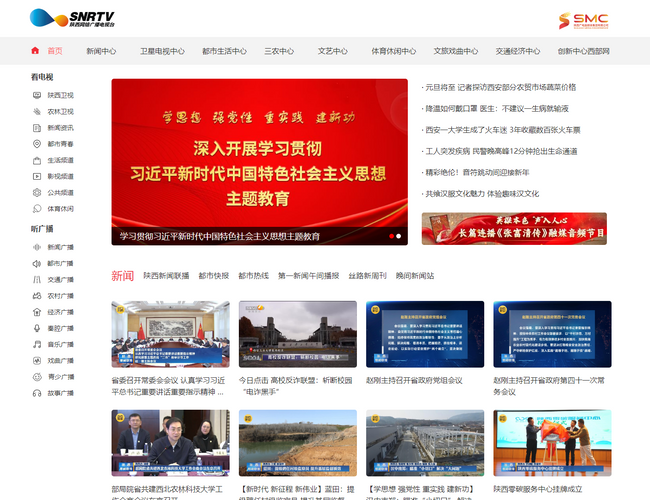This screenshot has width=650, height=500.
Task: Click the 音乐广播 music note icon
Action: (37, 344)
